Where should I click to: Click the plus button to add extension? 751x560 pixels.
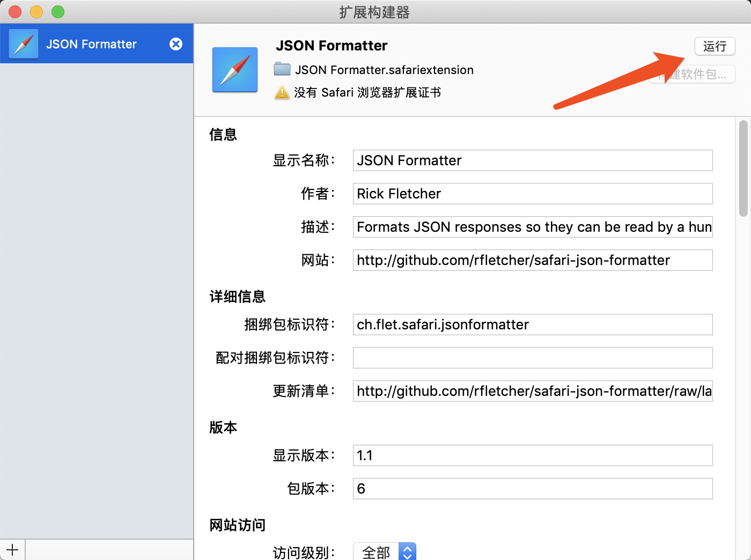tap(12, 550)
